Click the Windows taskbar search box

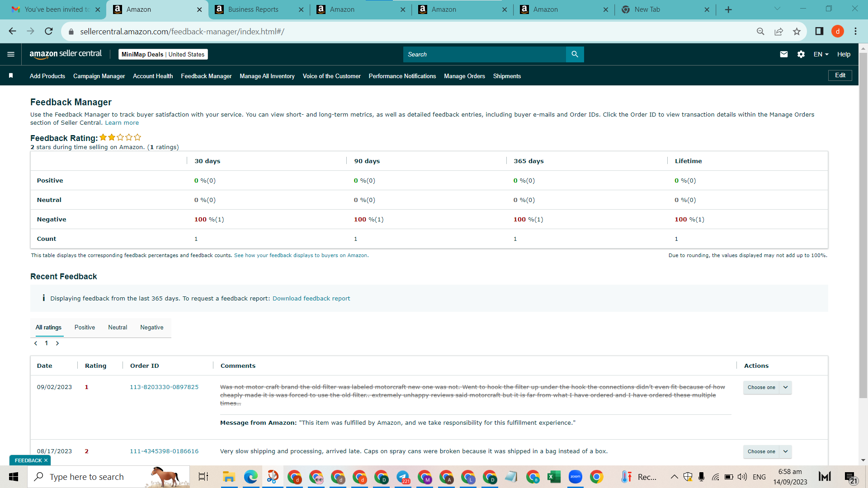click(x=108, y=477)
